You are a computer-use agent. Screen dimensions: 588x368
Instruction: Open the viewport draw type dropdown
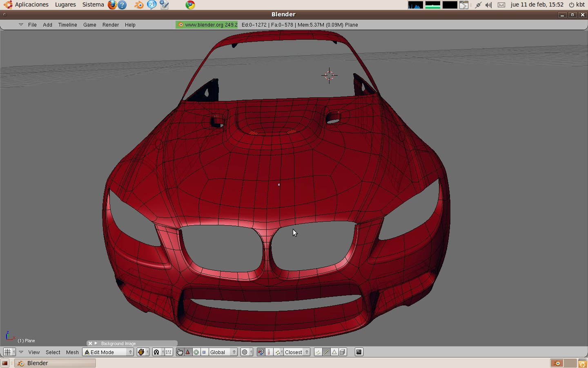(143, 352)
